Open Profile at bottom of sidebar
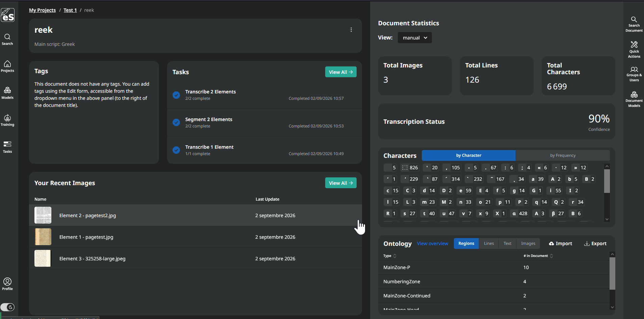This screenshot has height=319, width=644. [x=7, y=284]
